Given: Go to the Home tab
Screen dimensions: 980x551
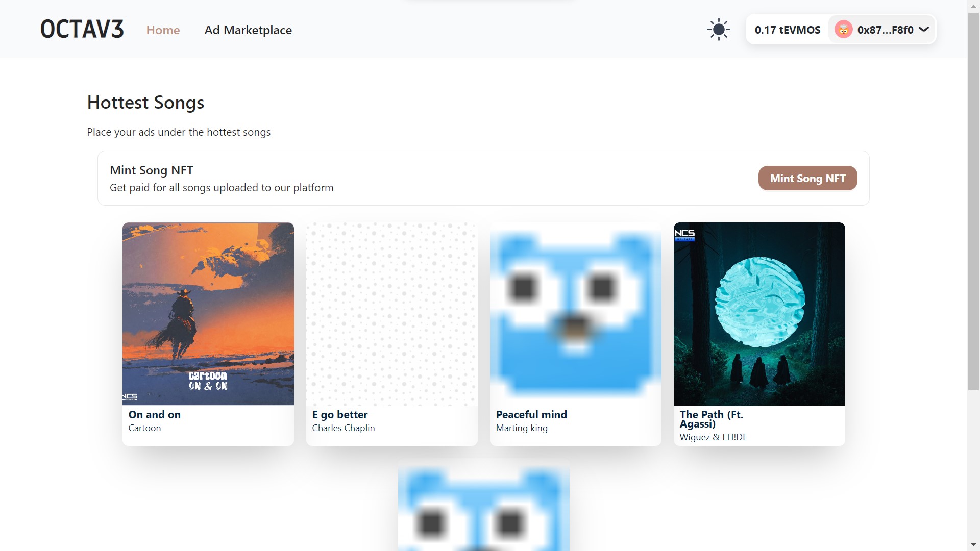Looking at the screenshot, I should point(163,30).
